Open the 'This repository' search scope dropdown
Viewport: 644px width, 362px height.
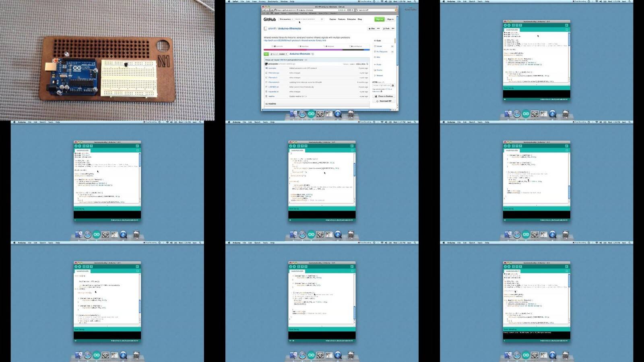click(x=286, y=19)
